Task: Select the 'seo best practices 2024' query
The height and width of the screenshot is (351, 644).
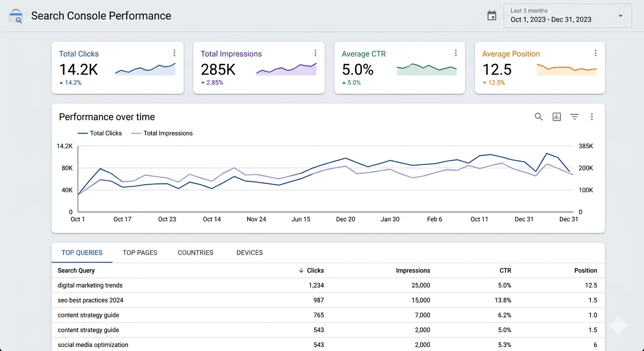Action: (91, 300)
